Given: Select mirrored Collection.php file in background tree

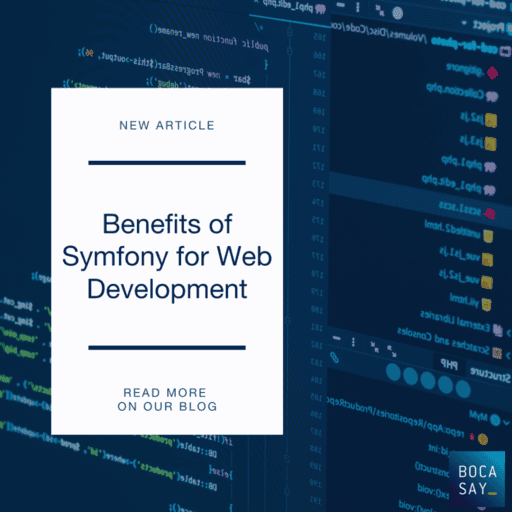Looking at the screenshot, I should click(x=462, y=92).
